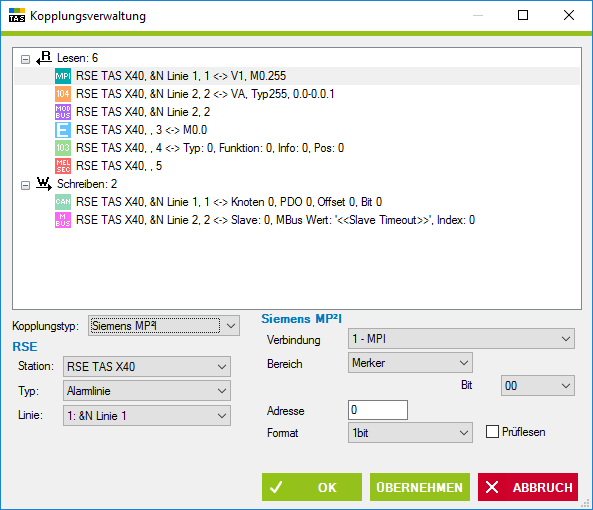Click the Lesen read arrow icon
This screenshot has height=510, width=593.
pyautogui.click(x=44, y=58)
